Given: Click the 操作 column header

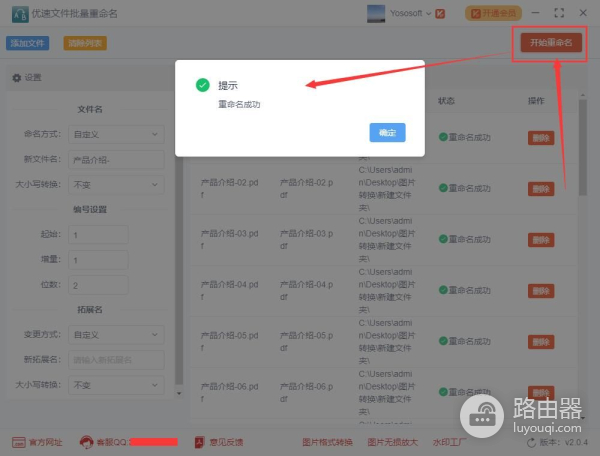Looking at the screenshot, I should tap(536, 101).
